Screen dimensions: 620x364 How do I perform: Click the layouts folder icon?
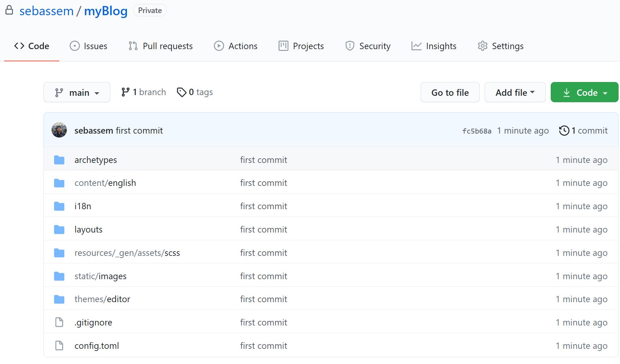point(59,230)
